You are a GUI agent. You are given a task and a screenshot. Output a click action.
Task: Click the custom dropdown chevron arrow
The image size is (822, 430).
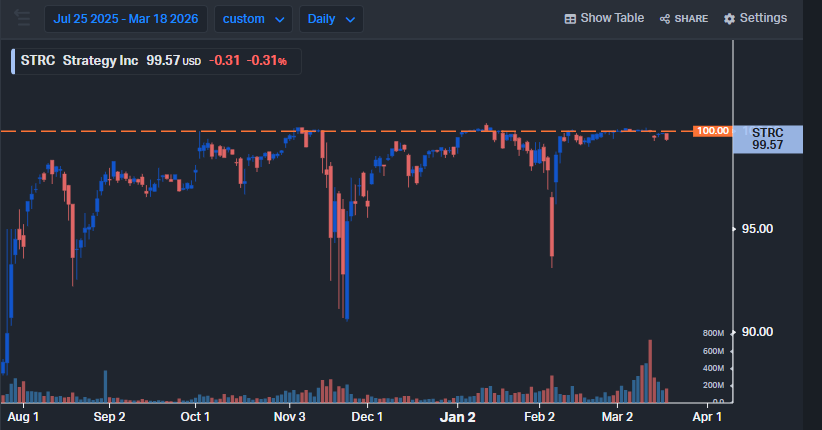(x=279, y=19)
